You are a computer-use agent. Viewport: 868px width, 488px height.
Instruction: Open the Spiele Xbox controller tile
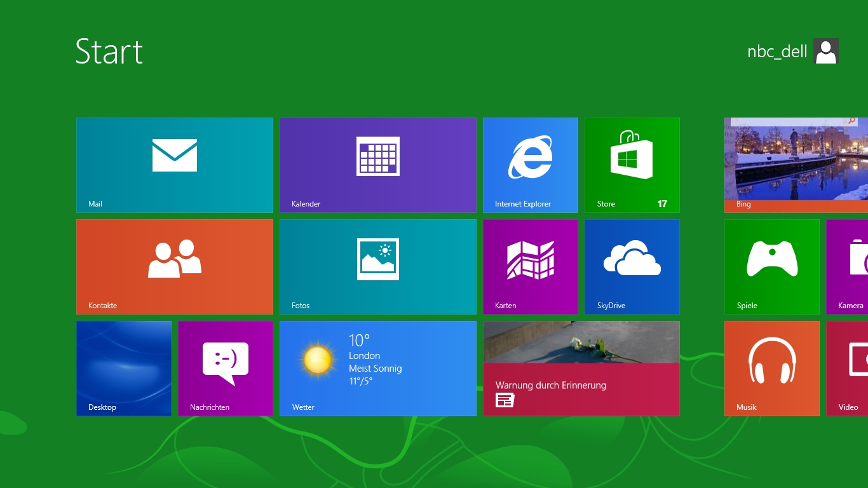(x=772, y=267)
